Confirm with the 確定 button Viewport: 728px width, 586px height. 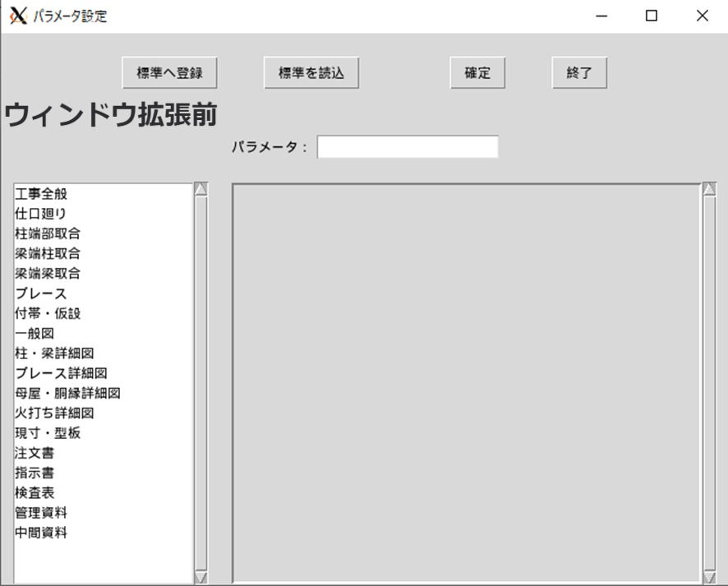click(477, 73)
